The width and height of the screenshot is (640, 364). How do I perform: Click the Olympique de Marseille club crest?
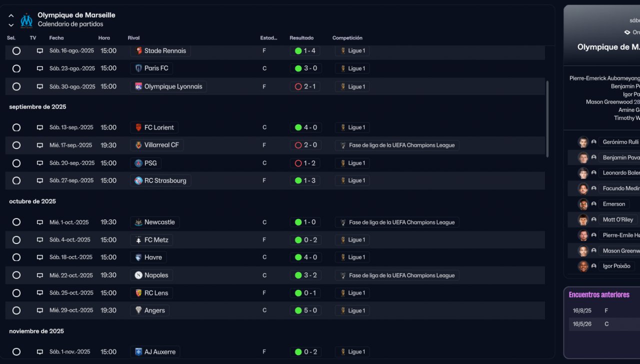tap(26, 20)
